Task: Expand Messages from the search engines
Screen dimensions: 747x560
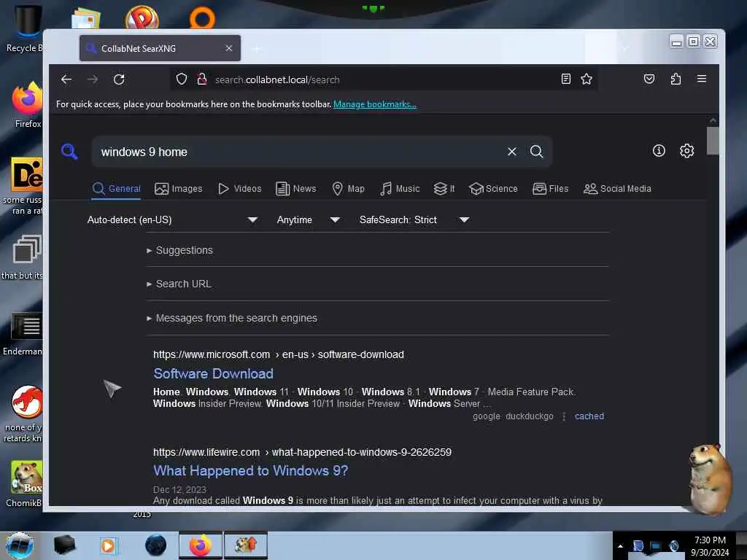Action: point(232,318)
